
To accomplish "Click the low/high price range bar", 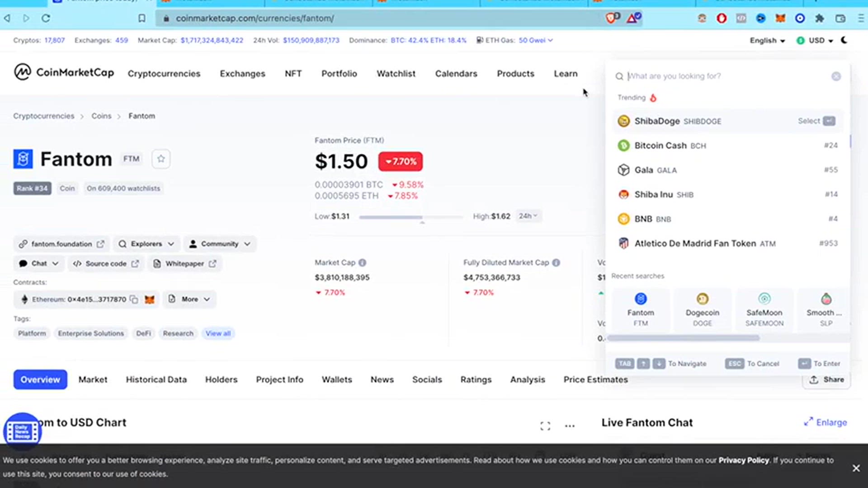I will click(411, 217).
